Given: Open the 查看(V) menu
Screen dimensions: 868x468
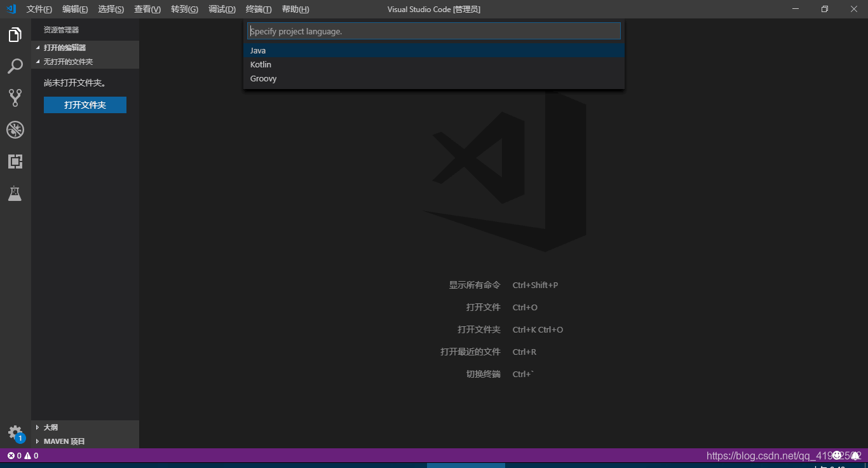Looking at the screenshot, I should pyautogui.click(x=147, y=9).
